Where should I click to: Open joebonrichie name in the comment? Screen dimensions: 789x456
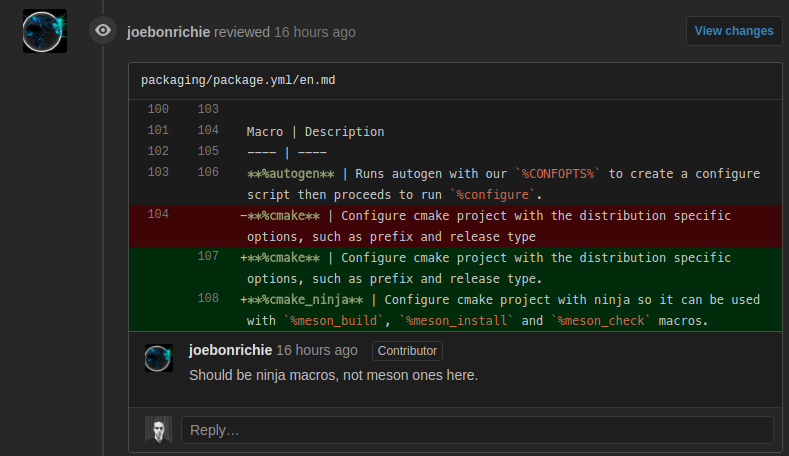[x=230, y=350]
